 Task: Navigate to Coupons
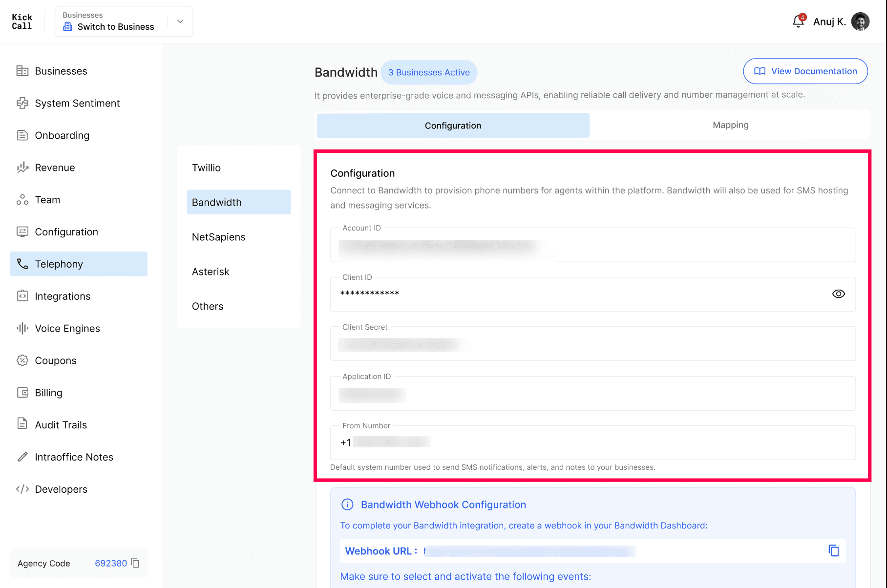click(79, 360)
